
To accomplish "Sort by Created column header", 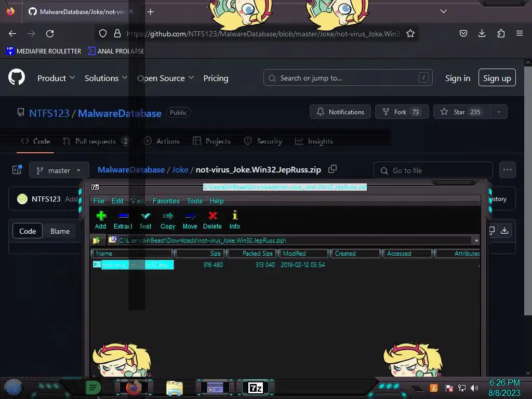I will pos(355,254).
